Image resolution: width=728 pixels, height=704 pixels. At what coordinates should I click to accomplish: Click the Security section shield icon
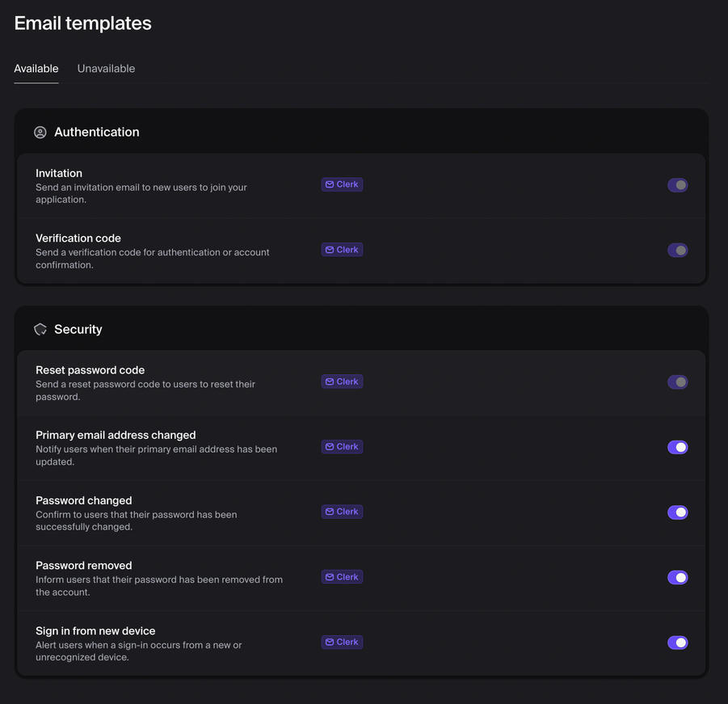(40, 329)
